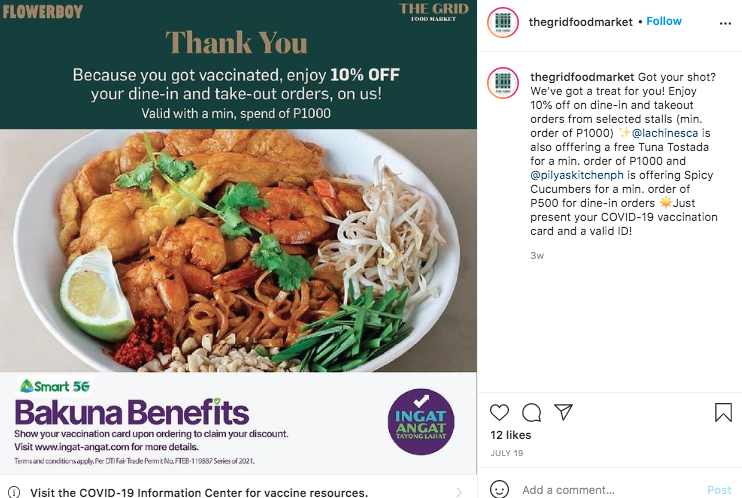Click the Bakuna Benefits post image

point(238,237)
